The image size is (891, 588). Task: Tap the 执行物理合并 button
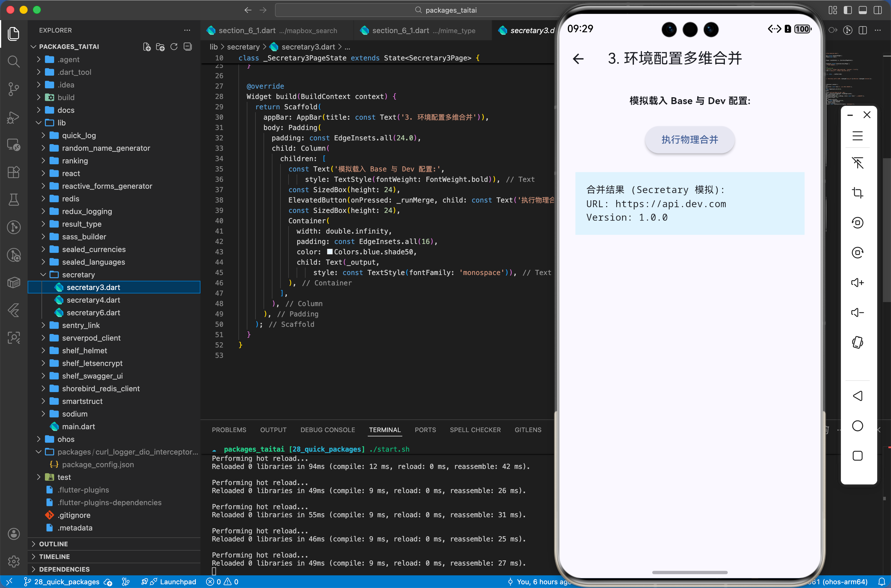pos(689,140)
